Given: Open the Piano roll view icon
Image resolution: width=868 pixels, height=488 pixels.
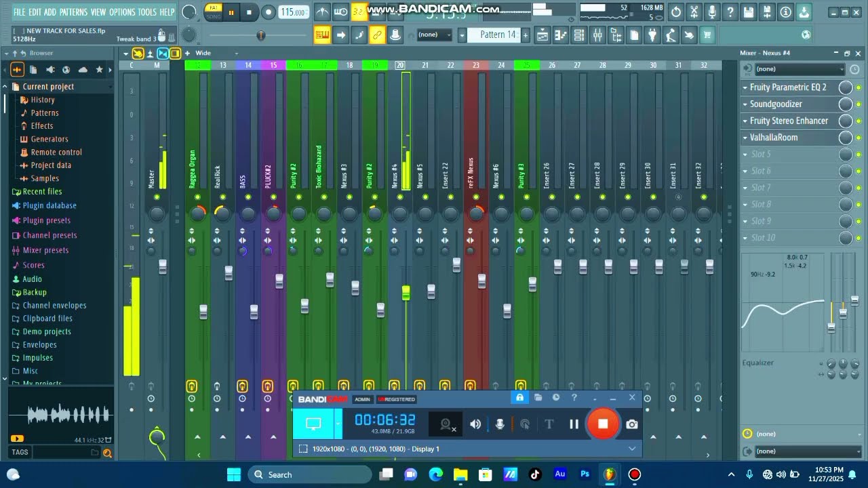Looking at the screenshot, I should pos(561,35).
